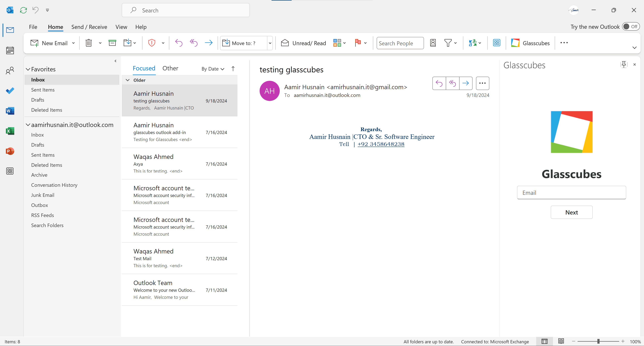Turn on the Try the new Outlook toggle
The image size is (644, 346).
point(630,26)
